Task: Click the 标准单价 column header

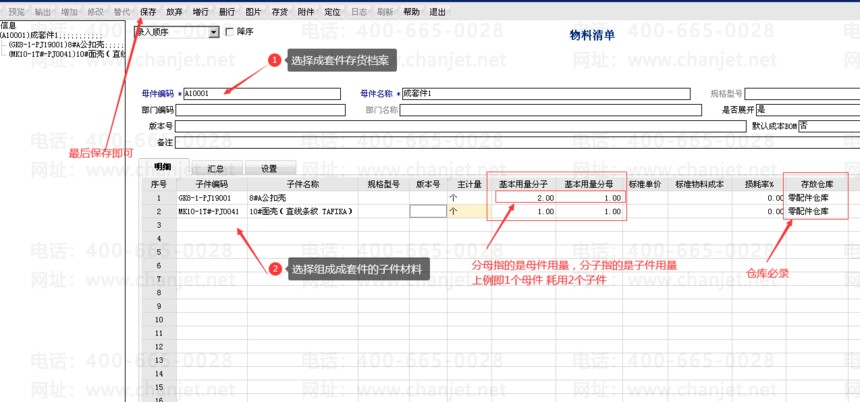Action: (645, 185)
